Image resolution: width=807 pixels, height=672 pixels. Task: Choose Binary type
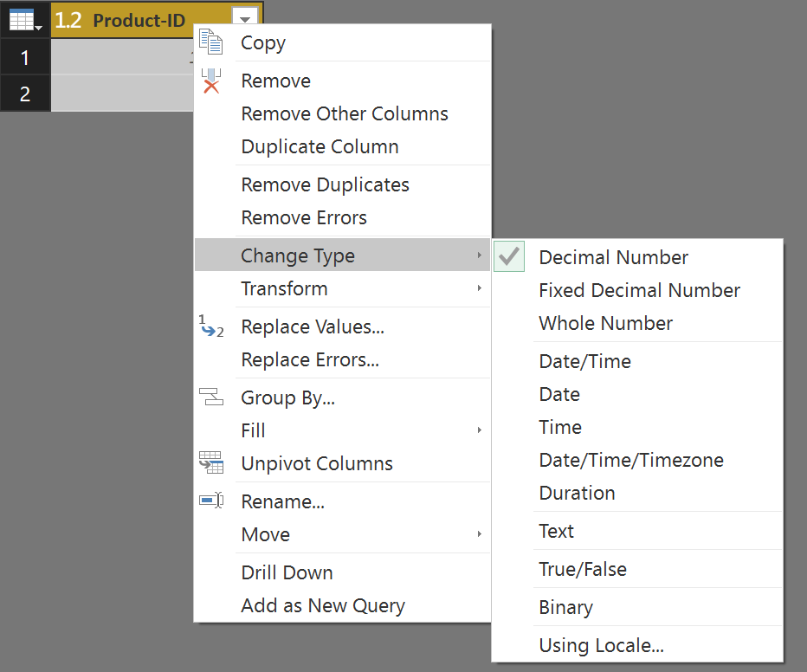click(637, 607)
